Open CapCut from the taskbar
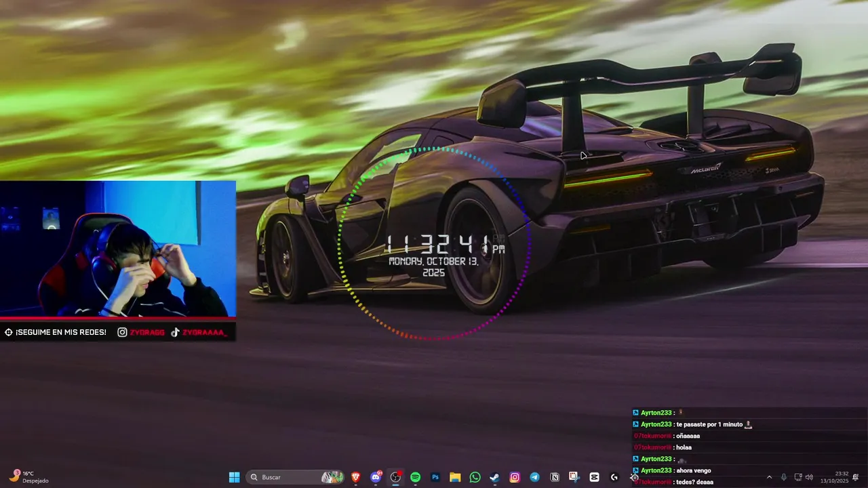 point(594,477)
